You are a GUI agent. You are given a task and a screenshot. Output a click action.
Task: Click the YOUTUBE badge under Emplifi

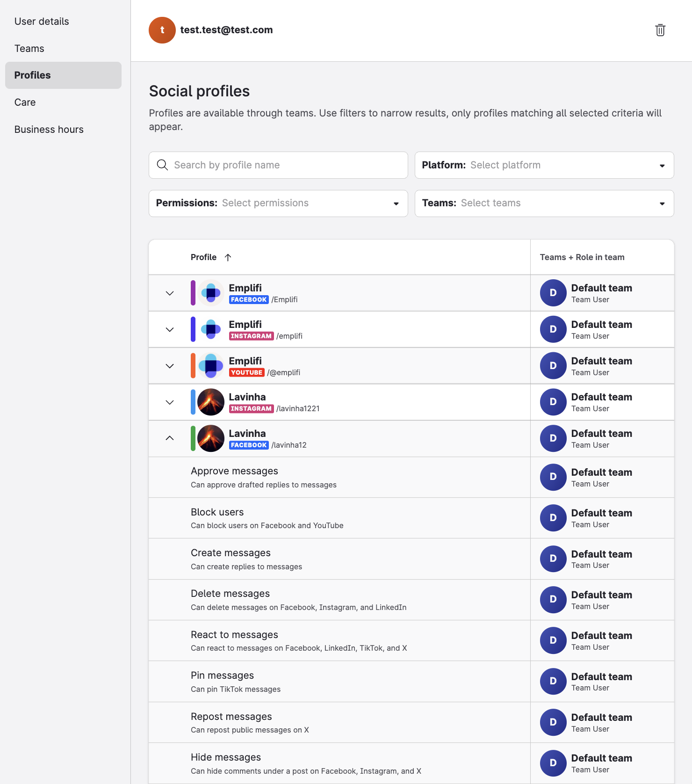(246, 372)
